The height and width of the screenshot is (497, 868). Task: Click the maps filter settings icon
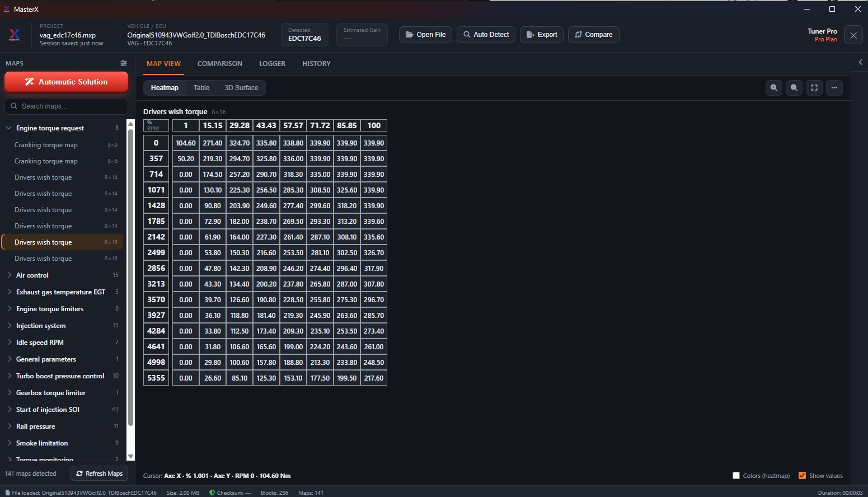(124, 63)
